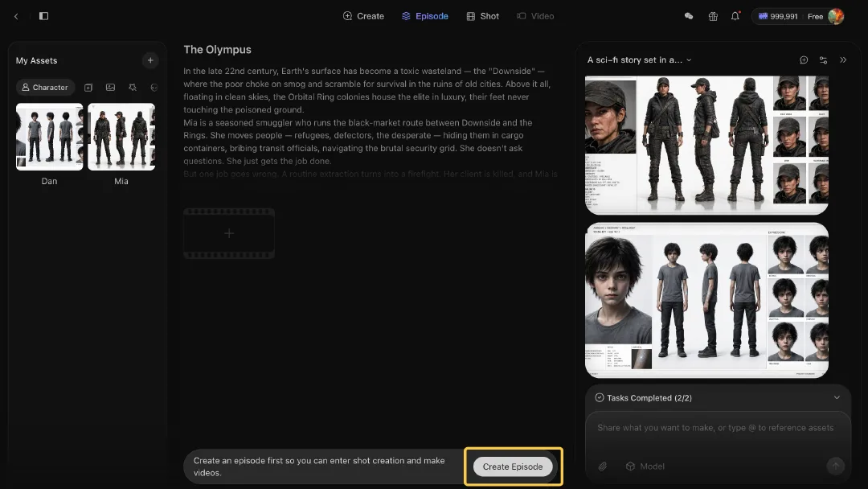The image size is (868, 489).
Task: Open the Dan character sheet image in chat
Action: tap(707, 300)
